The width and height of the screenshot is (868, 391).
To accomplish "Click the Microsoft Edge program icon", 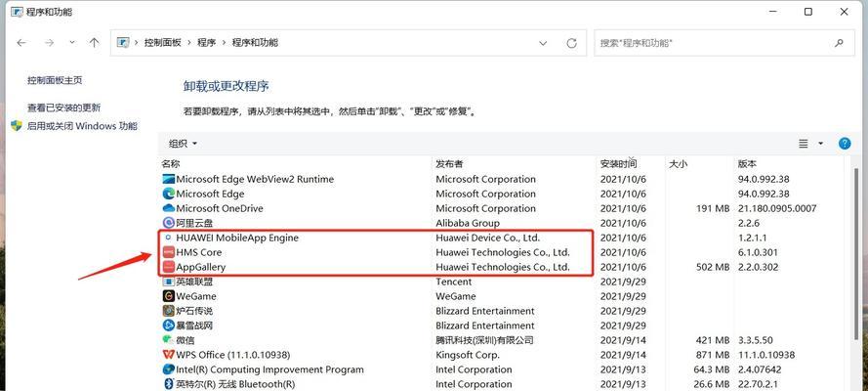I will [x=168, y=194].
